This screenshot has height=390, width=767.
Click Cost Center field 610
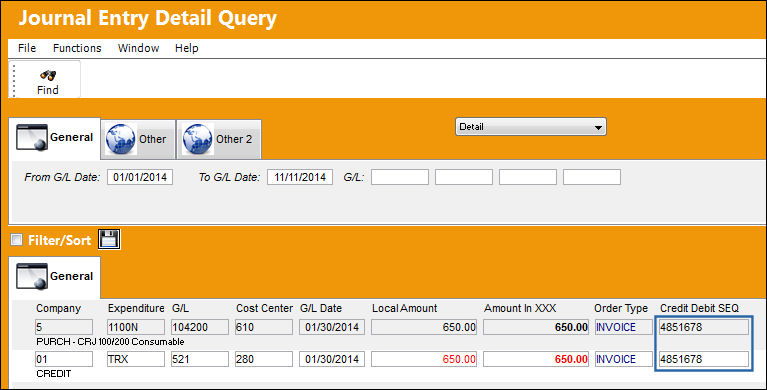point(264,327)
